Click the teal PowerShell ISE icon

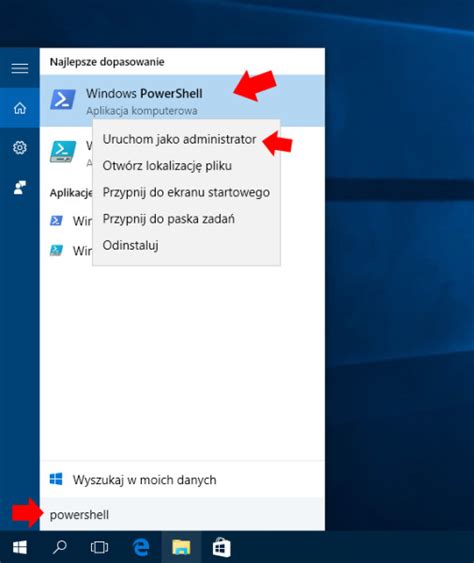pyautogui.click(x=63, y=151)
